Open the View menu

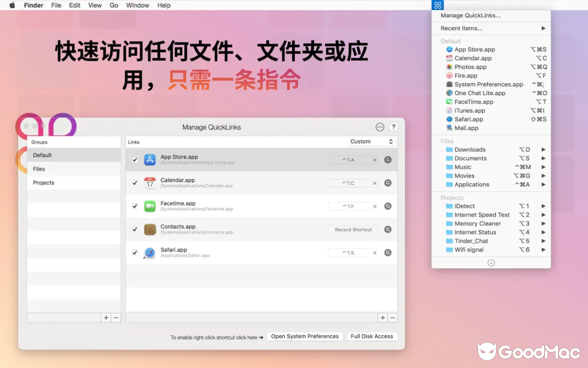[x=95, y=5]
